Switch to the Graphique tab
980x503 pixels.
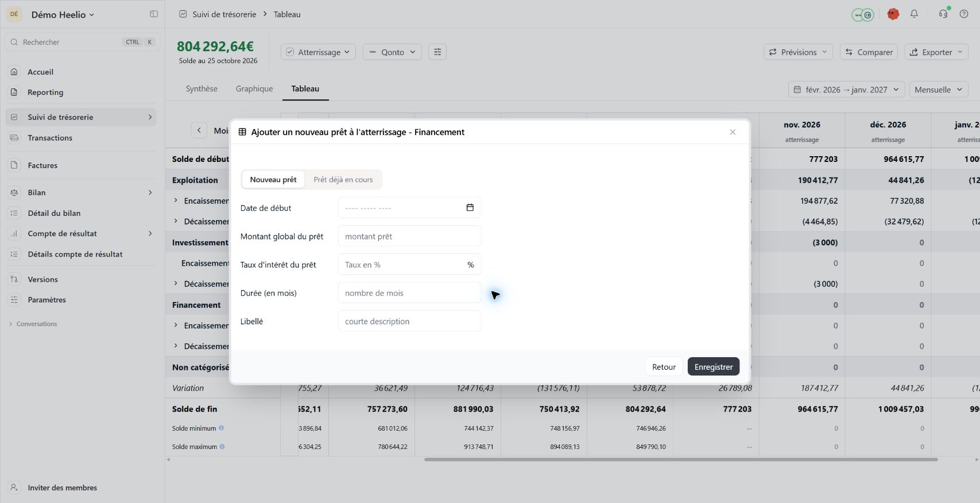click(254, 89)
